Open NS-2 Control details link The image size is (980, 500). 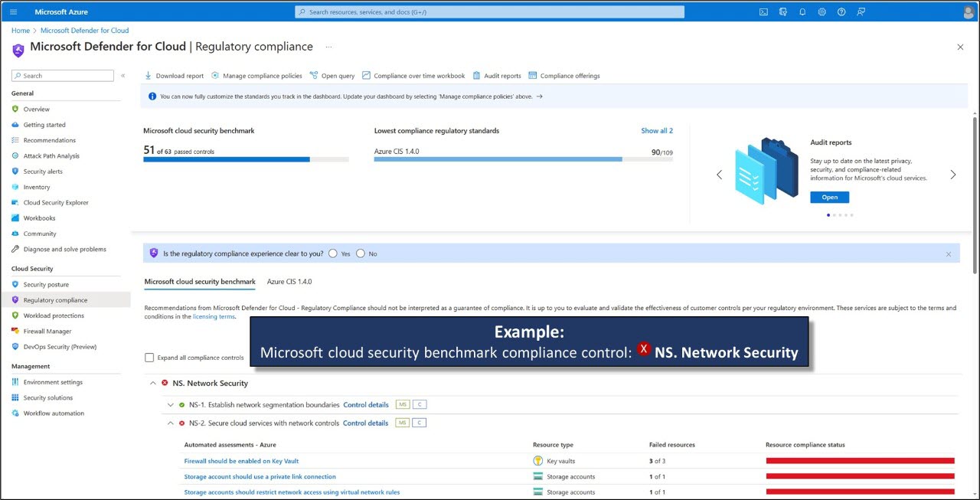point(365,423)
